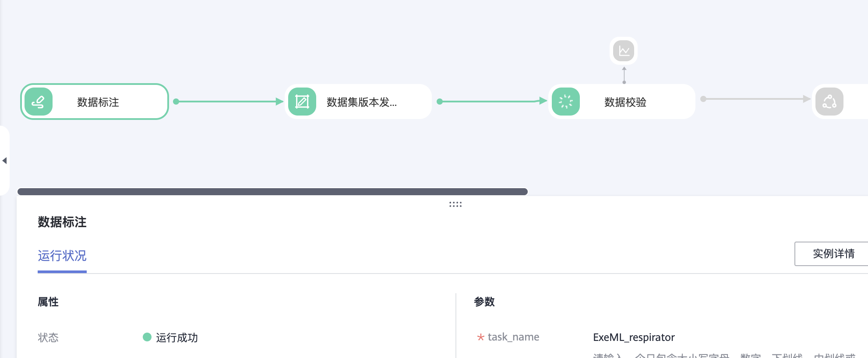Select the 数据校验 node label
The width and height of the screenshot is (868, 358).
coord(625,102)
